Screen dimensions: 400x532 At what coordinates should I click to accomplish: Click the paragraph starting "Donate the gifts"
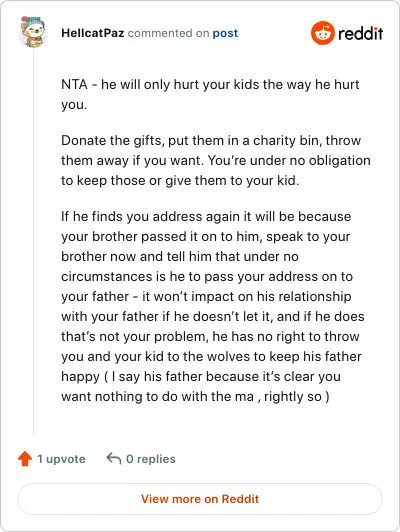(x=216, y=160)
